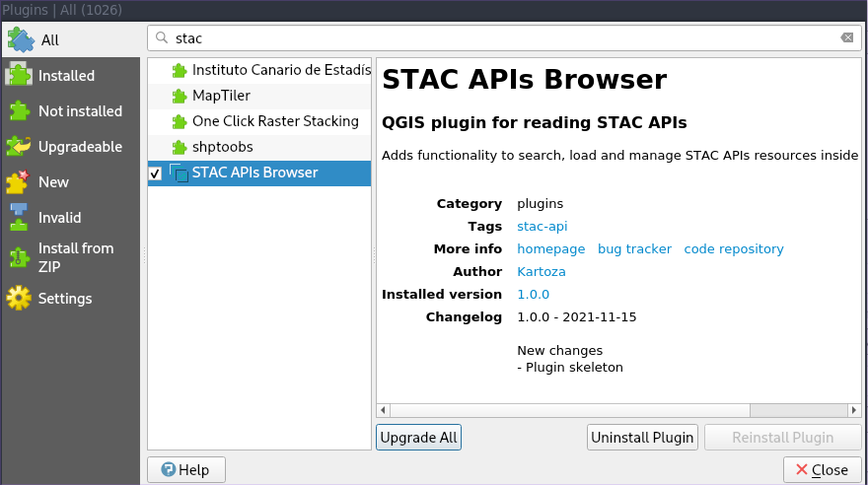Click the MapTiler plugin icon
Image resolution: width=868 pixels, height=485 pixels.
point(179,97)
